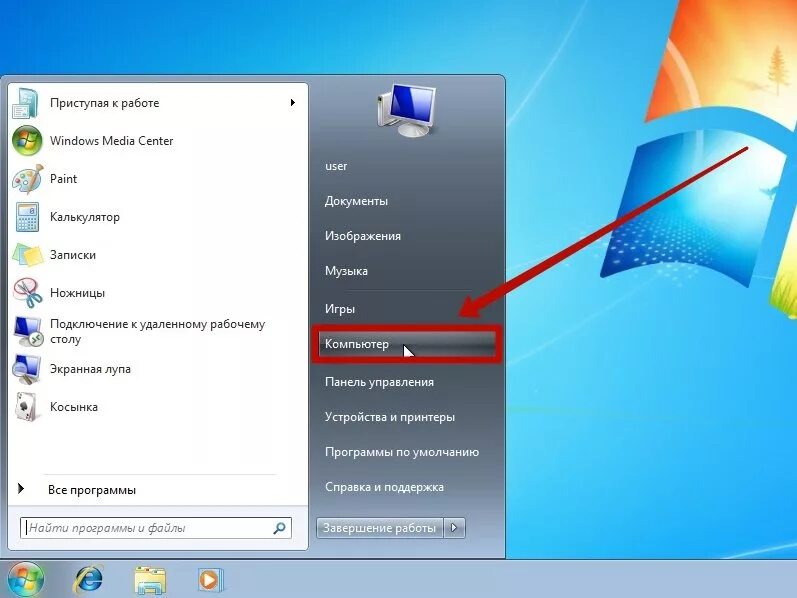The width and height of the screenshot is (797, 598).
Task: Open the user personal folder
Action: point(336,166)
